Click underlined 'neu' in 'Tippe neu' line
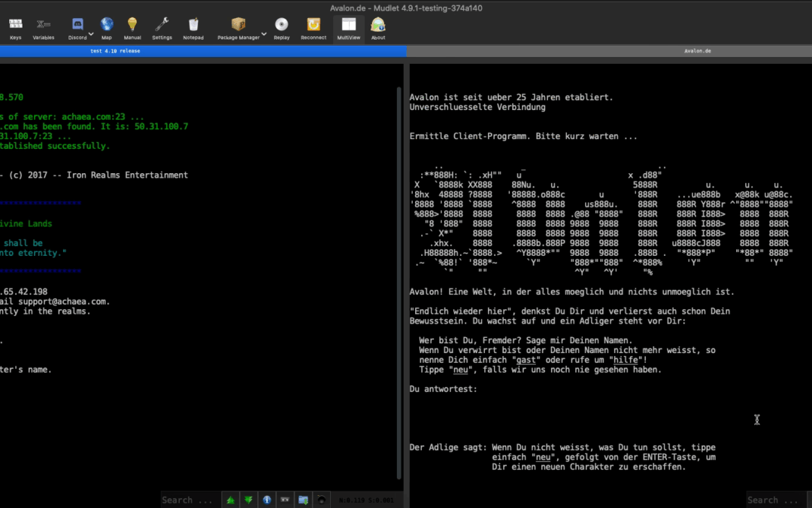The image size is (812, 508). coord(460,370)
